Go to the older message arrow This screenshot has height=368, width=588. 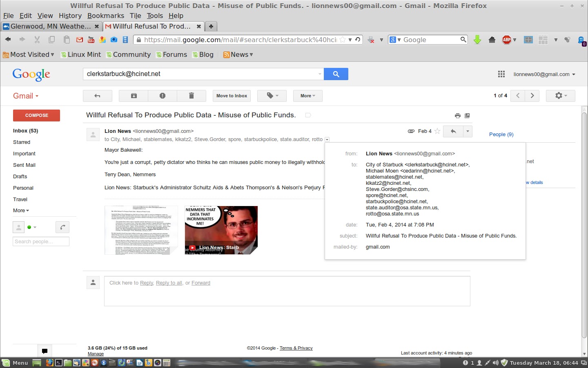click(532, 96)
